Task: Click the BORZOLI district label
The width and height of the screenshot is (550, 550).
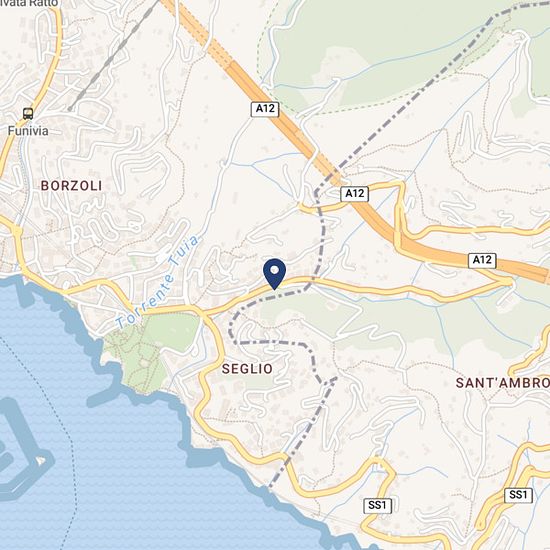Action: tap(72, 186)
